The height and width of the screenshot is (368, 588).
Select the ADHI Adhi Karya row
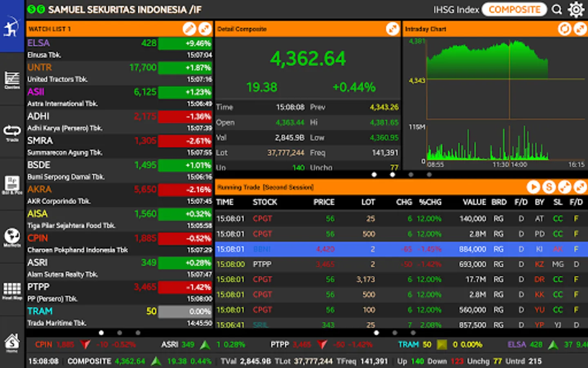pos(120,122)
